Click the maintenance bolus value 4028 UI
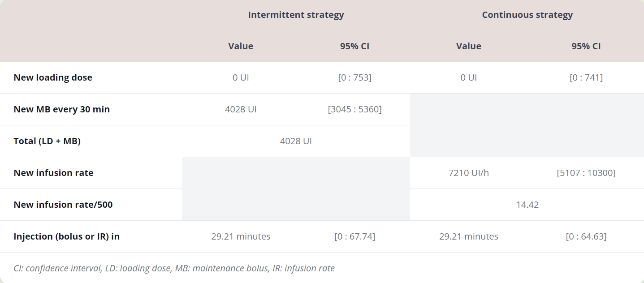644x283 pixels. pyautogui.click(x=241, y=109)
